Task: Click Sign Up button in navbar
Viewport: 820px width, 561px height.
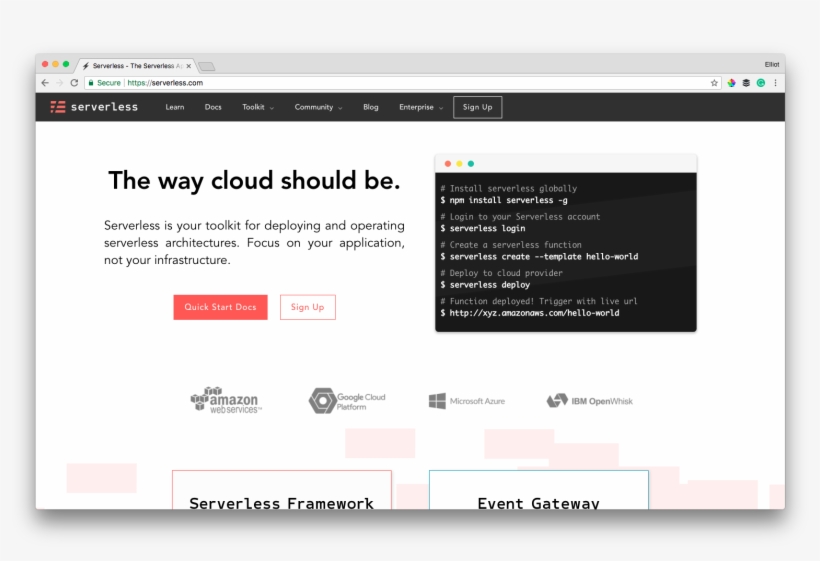Action: (477, 107)
